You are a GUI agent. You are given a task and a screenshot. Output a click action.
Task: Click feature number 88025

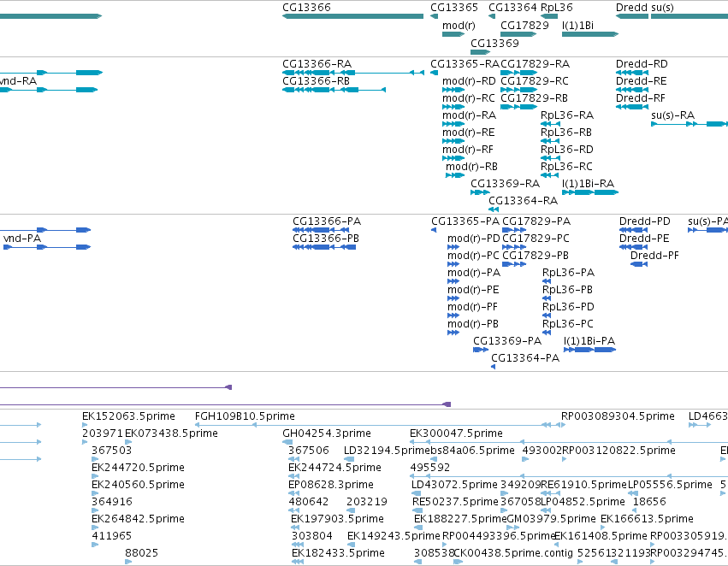pyautogui.click(x=142, y=553)
